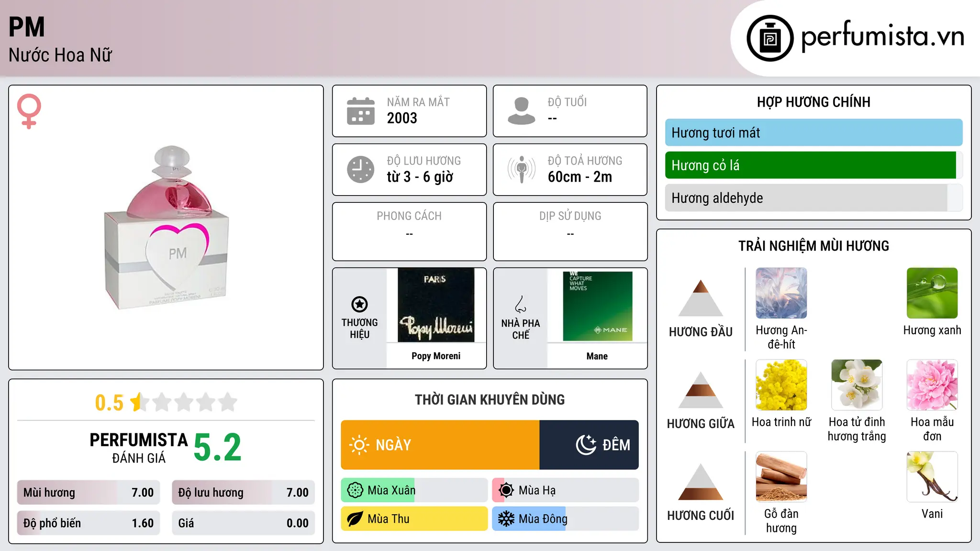Click the Trải Nghiệm Mùi Hương heading
This screenshot has height=551, width=980.
813,246
